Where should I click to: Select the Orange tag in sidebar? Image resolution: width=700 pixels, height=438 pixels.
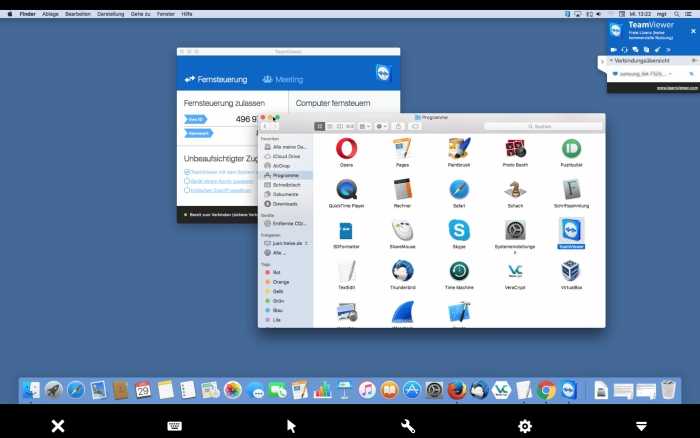280,282
